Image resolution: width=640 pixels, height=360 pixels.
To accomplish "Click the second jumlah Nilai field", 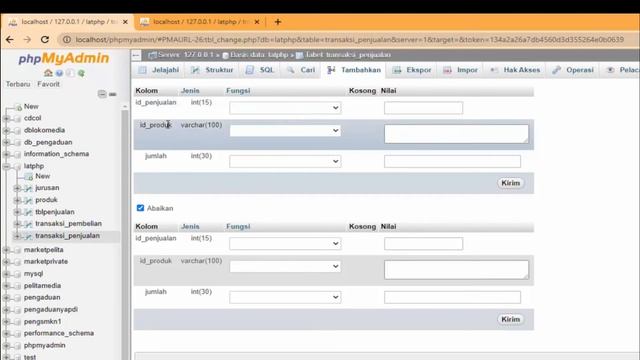I will tap(452, 297).
